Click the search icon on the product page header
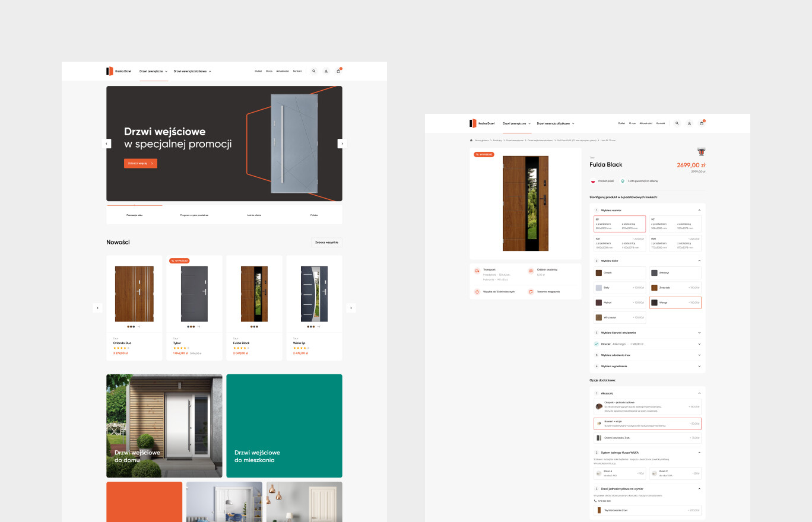Image resolution: width=812 pixels, height=522 pixels. click(677, 123)
